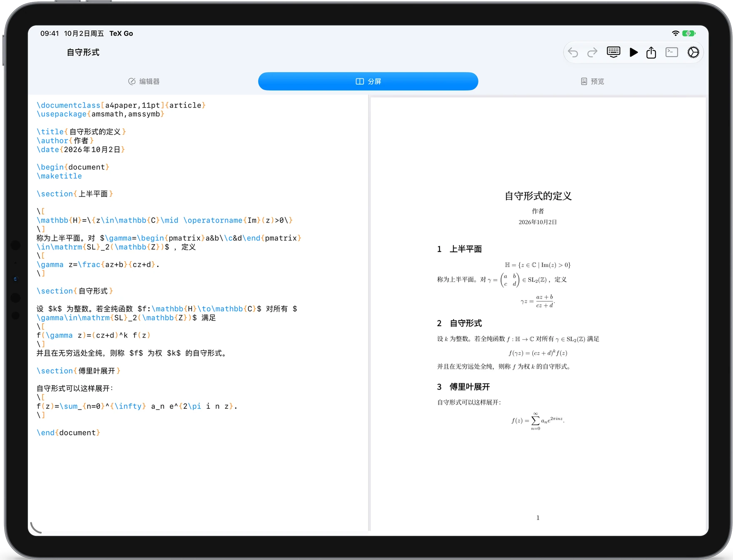Viewport: 733px width, 560px height.
Task: Undo the last edit
Action: [x=573, y=52]
